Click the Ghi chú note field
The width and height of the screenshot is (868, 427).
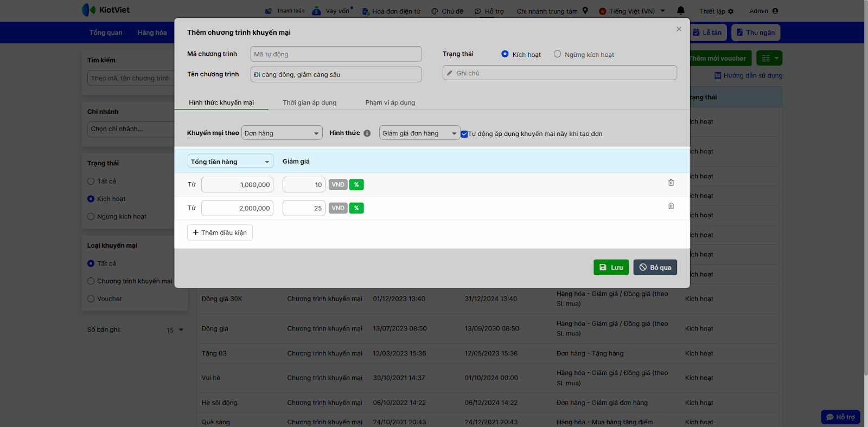[x=560, y=73]
